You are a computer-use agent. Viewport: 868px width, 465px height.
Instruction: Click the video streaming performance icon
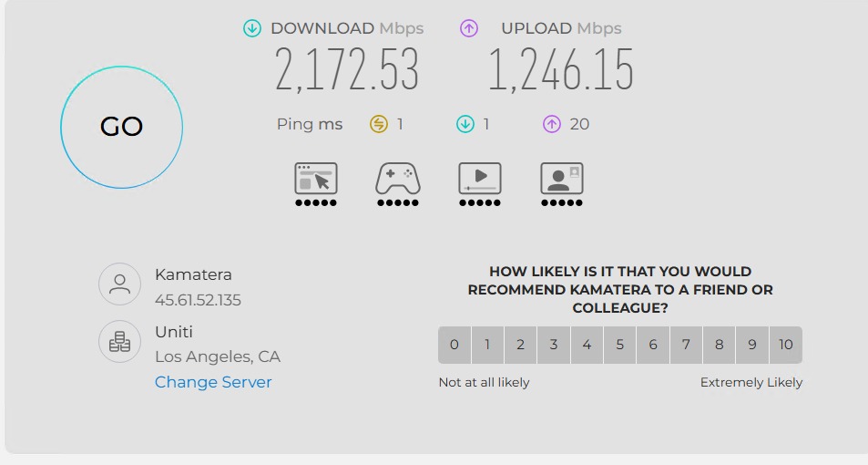tap(479, 179)
